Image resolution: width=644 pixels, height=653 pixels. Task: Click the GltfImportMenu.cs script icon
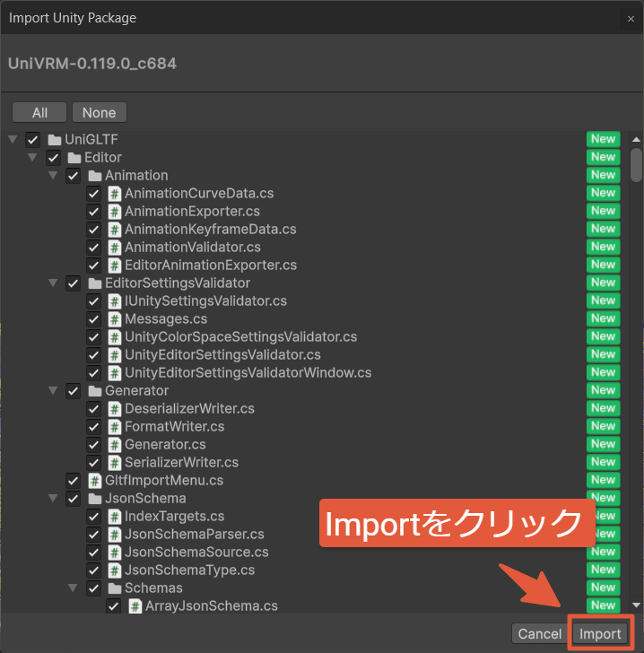pos(95,481)
